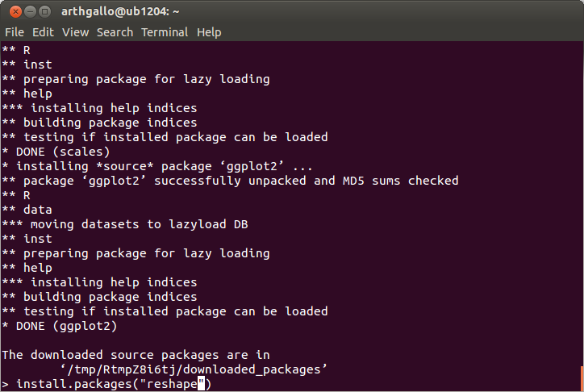
Task: Open the Edit menu
Action: tap(43, 32)
